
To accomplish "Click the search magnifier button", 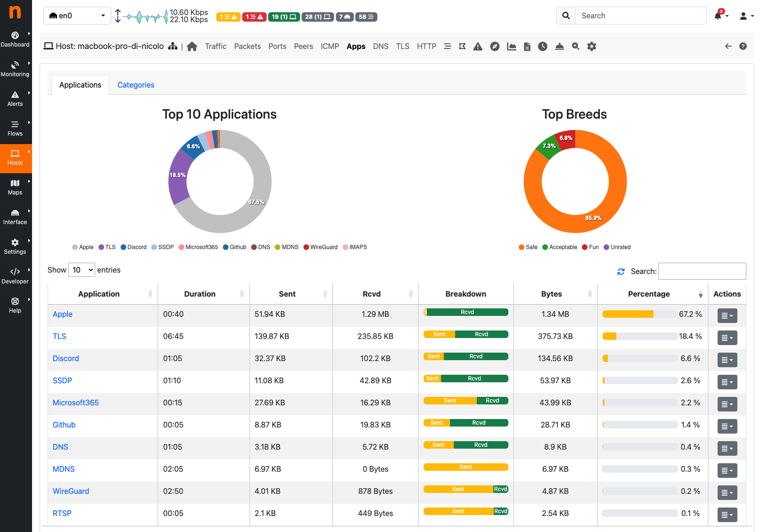I will [x=566, y=16].
